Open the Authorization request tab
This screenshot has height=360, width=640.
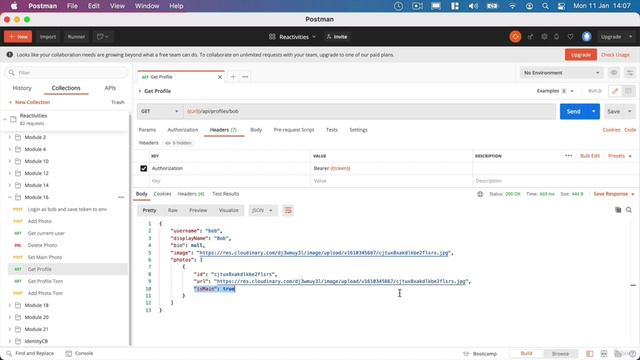pos(183,130)
